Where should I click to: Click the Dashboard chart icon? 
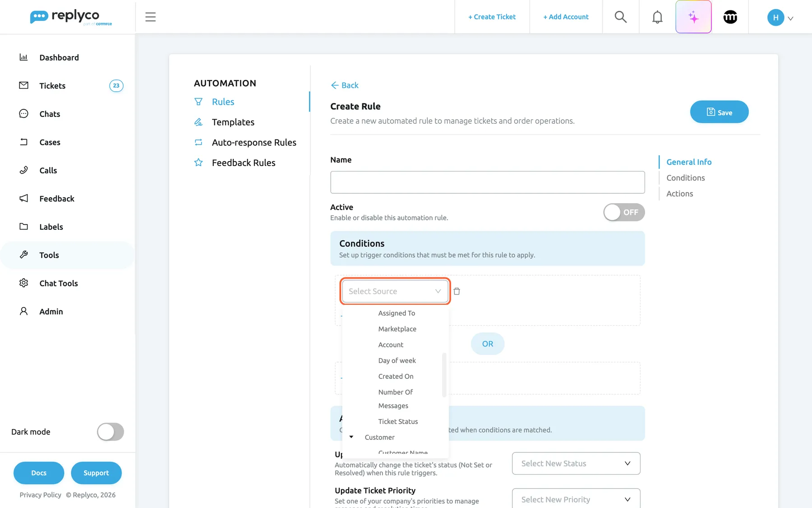(x=23, y=57)
